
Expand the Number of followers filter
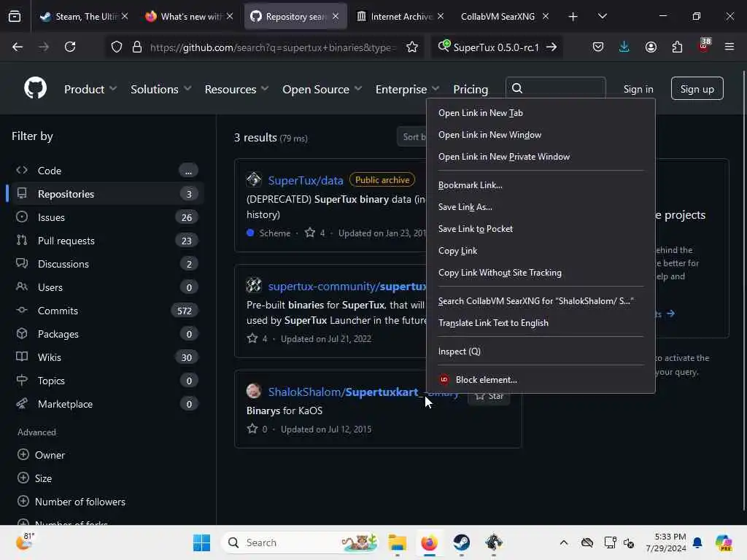click(x=71, y=502)
